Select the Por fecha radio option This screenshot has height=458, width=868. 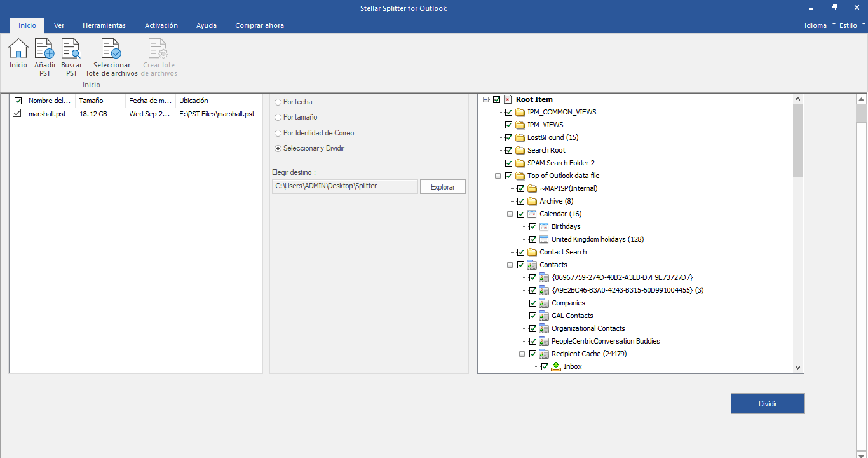[x=278, y=102]
